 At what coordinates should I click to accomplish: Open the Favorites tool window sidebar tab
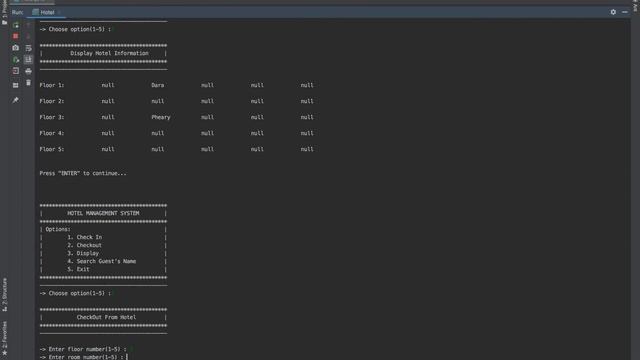tap(4, 338)
